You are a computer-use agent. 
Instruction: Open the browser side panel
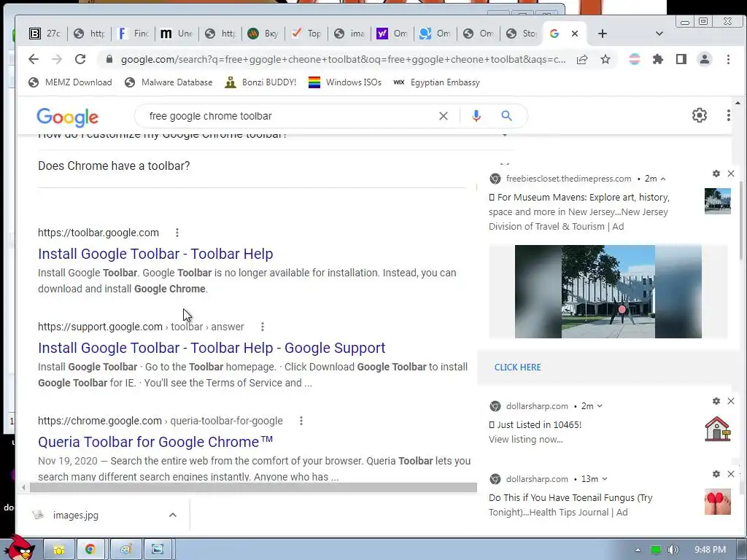[681, 59]
